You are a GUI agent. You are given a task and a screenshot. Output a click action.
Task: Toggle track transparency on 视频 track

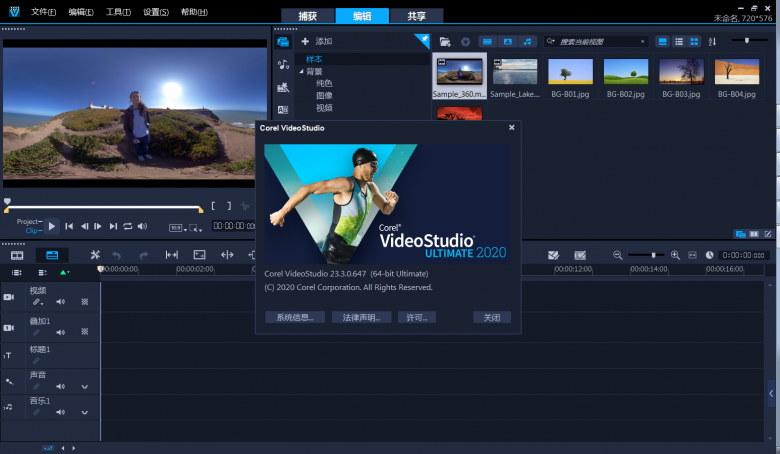pos(85,302)
